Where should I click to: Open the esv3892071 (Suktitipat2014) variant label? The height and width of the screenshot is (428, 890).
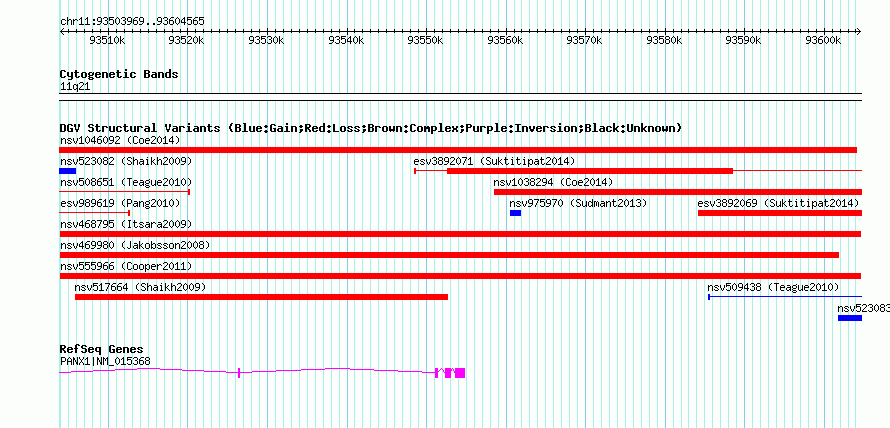pyautogui.click(x=494, y=161)
